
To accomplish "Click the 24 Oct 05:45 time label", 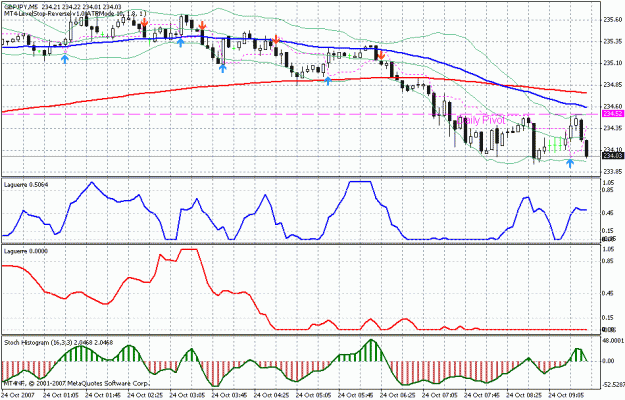I will (354, 395).
